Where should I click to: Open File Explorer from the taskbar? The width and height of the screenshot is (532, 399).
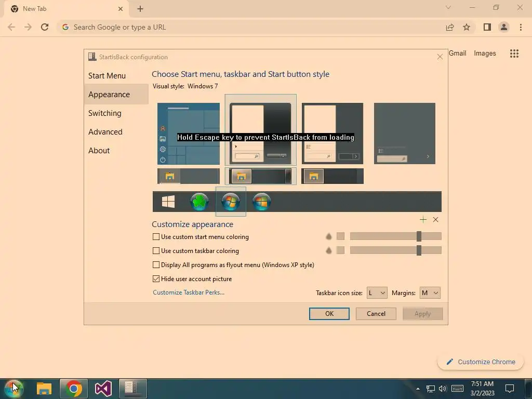click(x=44, y=389)
